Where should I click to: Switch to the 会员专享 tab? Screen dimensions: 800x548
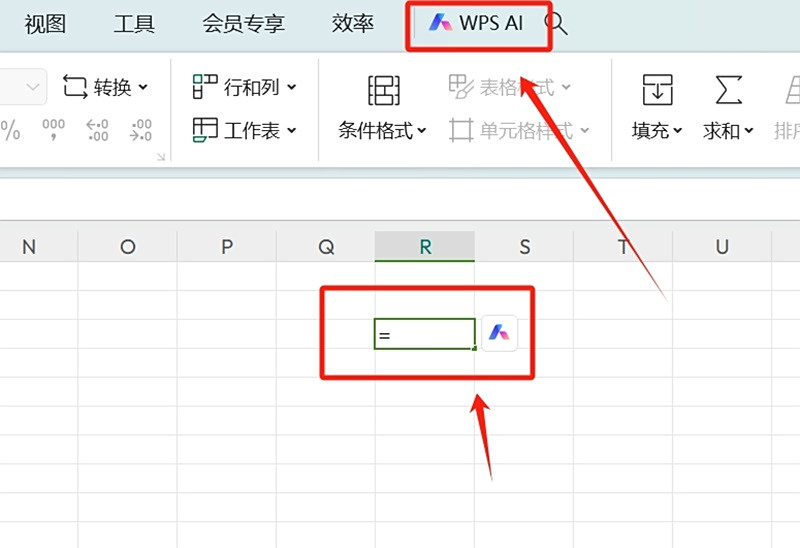pyautogui.click(x=243, y=24)
